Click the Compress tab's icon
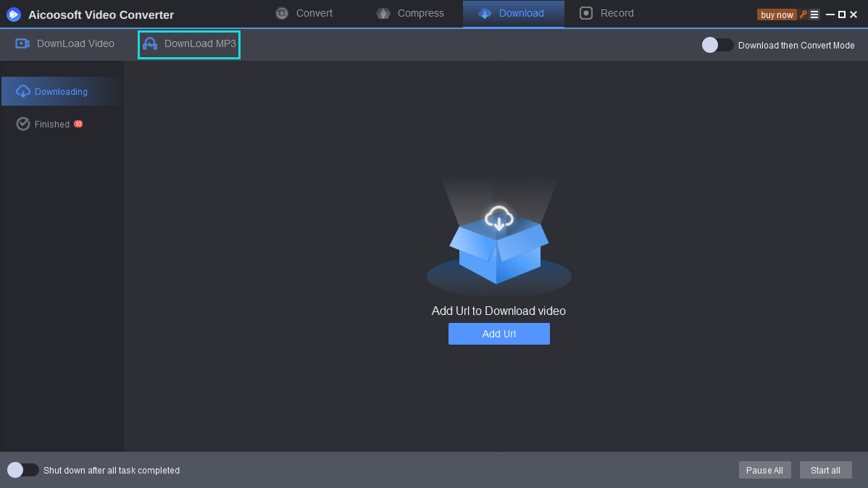868x488 pixels. point(383,13)
